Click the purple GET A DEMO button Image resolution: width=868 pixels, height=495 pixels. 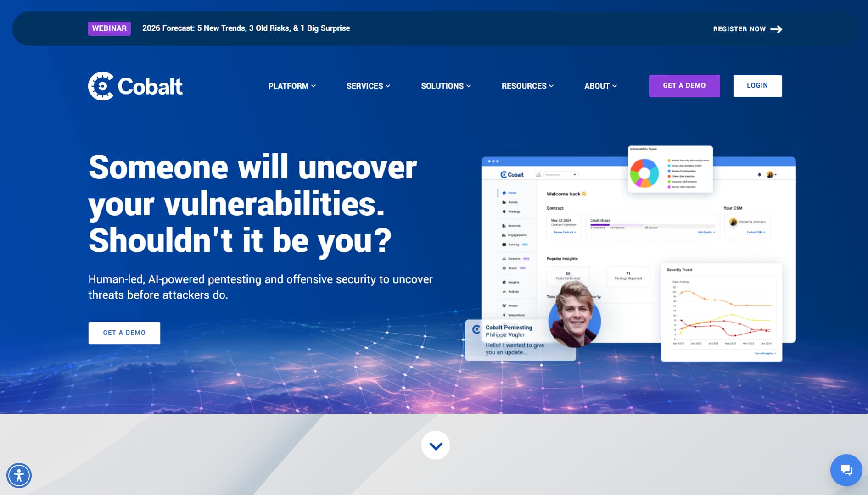(x=684, y=86)
